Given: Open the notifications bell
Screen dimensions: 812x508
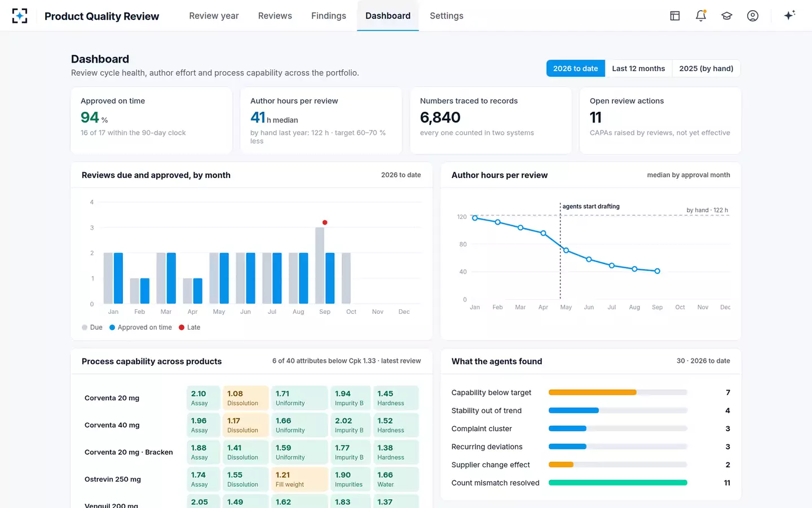Looking at the screenshot, I should (701, 16).
